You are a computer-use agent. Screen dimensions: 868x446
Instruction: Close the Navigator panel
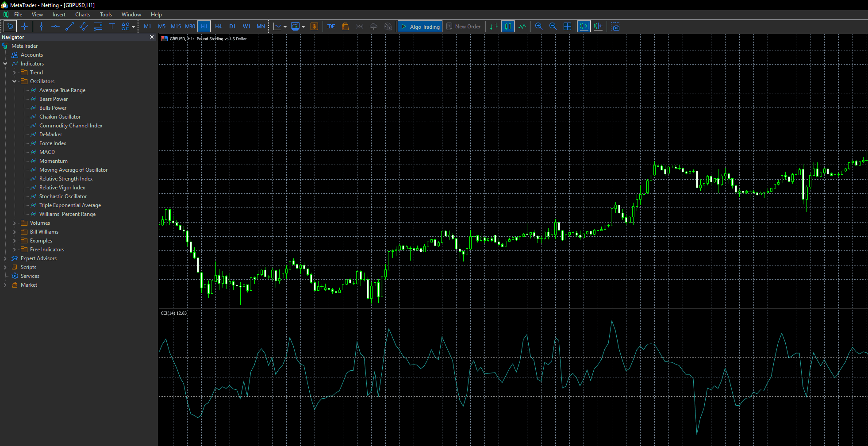pyautogui.click(x=151, y=37)
